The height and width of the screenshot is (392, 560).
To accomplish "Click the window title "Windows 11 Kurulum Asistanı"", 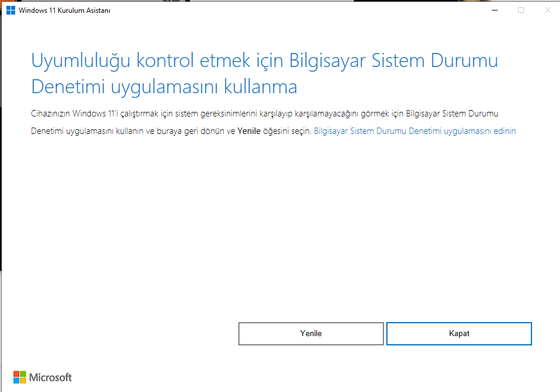I will coord(64,10).
